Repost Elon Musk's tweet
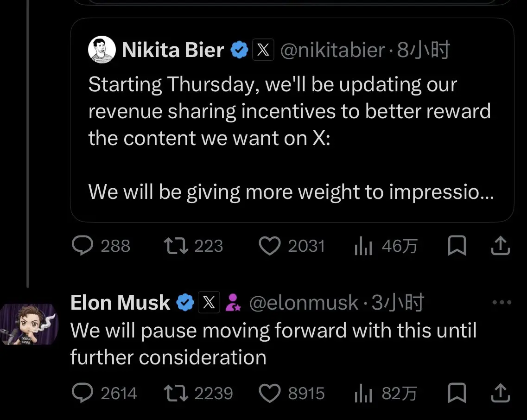 (176, 394)
